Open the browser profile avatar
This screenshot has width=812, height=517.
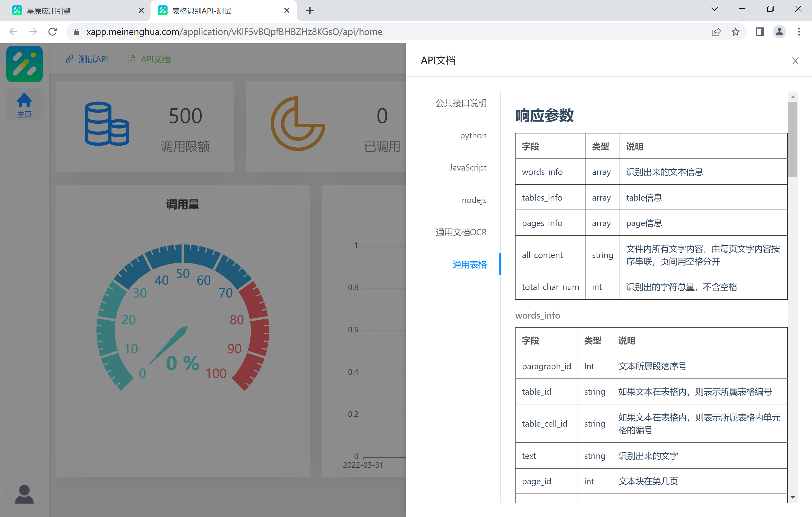click(x=779, y=32)
